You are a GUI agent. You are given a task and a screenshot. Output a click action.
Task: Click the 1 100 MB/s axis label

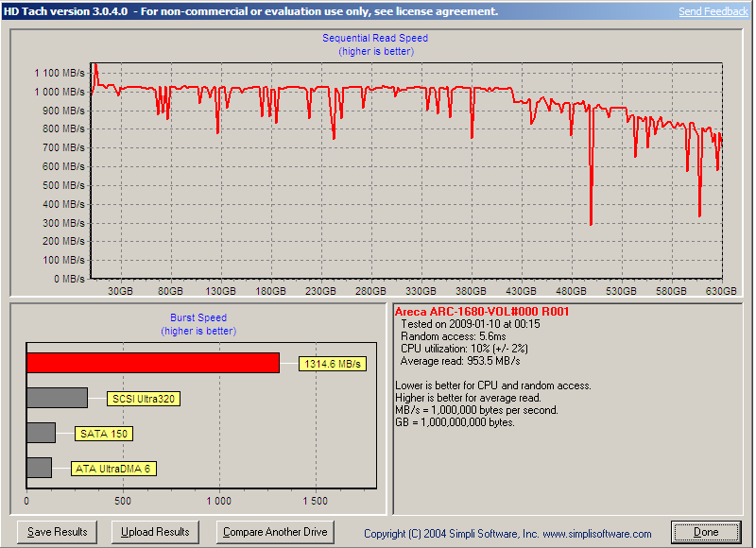(x=60, y=73)
